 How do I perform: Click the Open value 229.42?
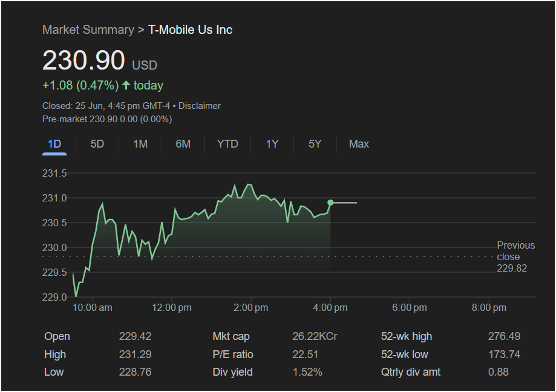coord(135,336)
